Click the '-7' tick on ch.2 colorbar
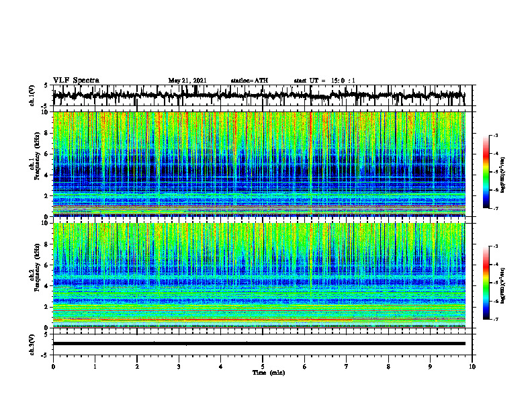 tap(496, 319)
